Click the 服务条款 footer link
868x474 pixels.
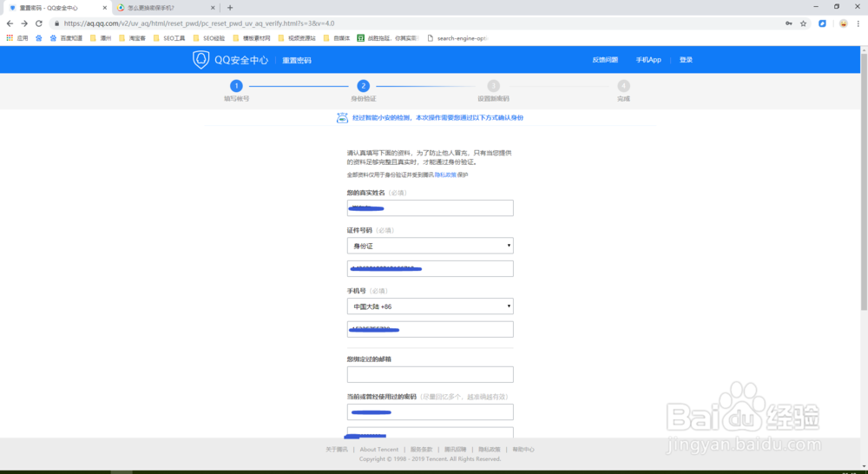(421, 450)
